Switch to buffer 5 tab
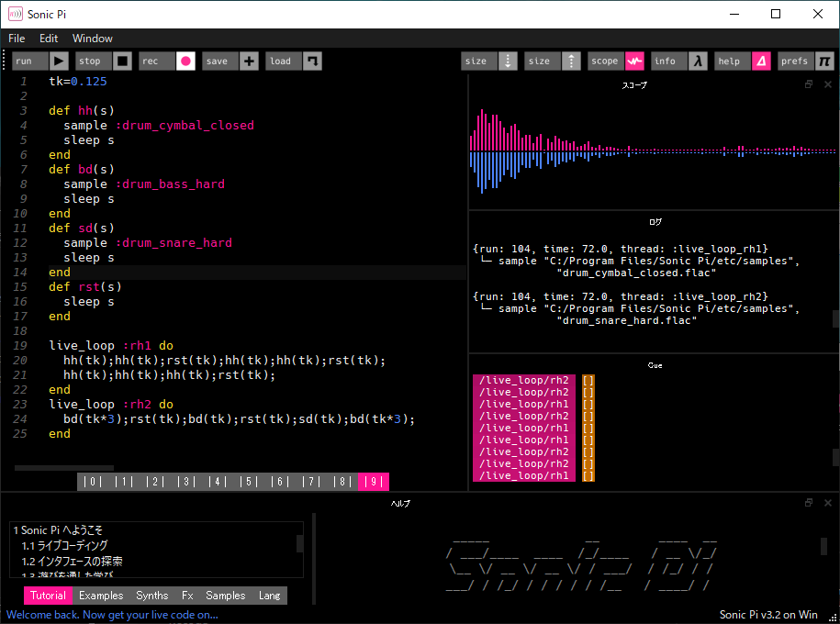The height and width of the screenshot is (624, 840). pyautogui.click(x=248, y=482)
